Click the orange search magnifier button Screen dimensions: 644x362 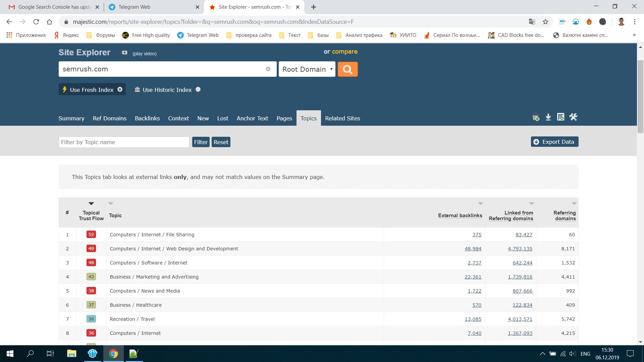point(347,69)
